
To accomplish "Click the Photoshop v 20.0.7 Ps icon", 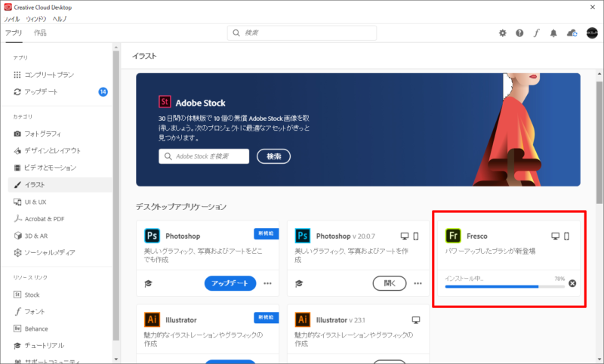I will click(x=303, y=236).
